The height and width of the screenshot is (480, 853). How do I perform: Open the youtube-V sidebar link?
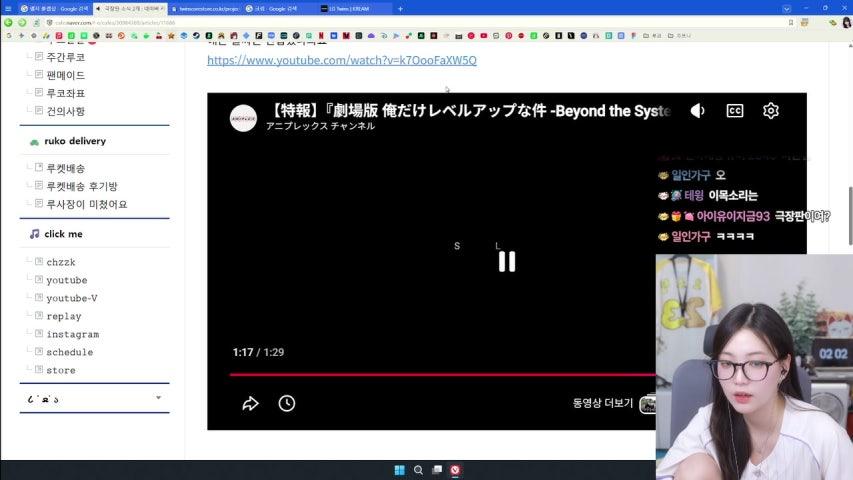pos(72,298)
